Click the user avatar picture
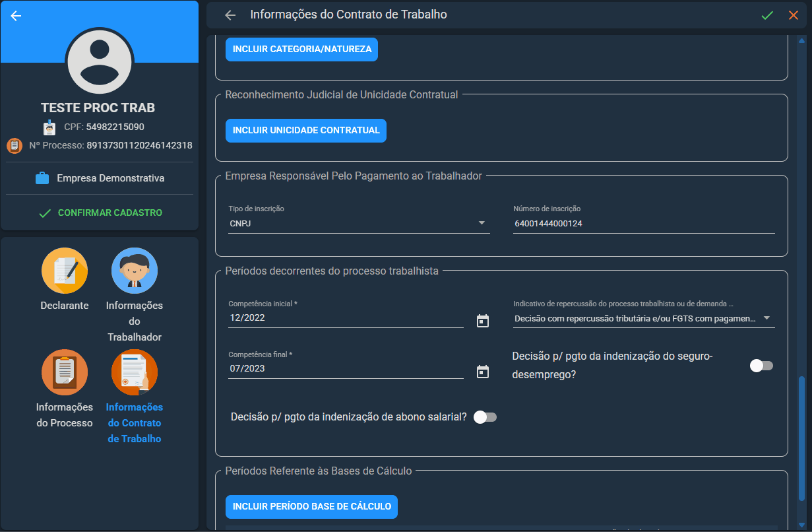The width and height of the screenshot is (812, 532). click(x=100, y=61)
